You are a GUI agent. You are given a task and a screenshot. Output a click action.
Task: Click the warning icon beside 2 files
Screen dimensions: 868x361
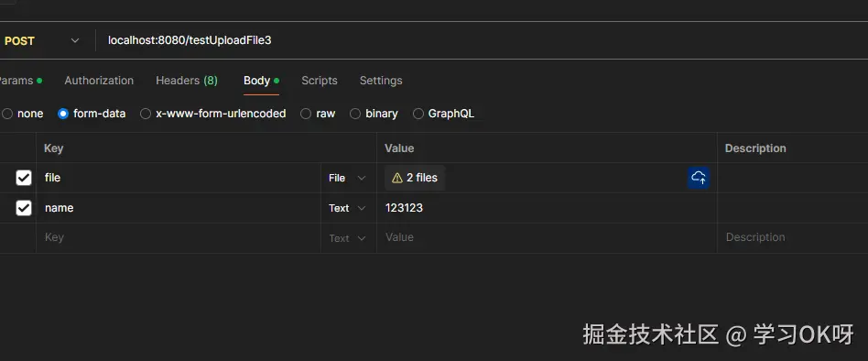(x=396, y=178)
